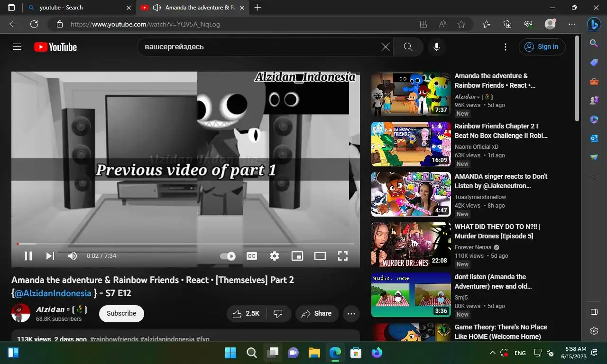Subscribe to the Alzidan channel
The height and width of the screenshot is (364, 607).
coord(121,313)
